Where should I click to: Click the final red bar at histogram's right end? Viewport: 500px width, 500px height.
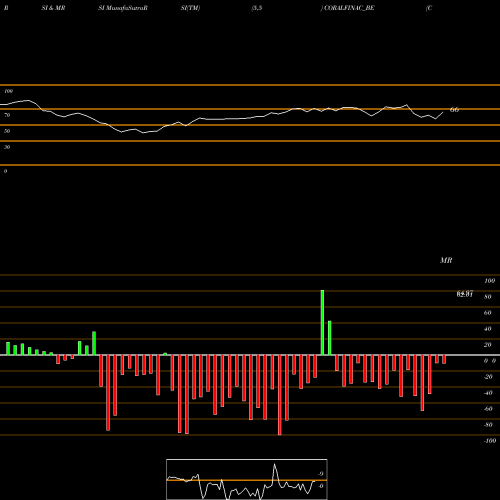[x=444, y=359]
